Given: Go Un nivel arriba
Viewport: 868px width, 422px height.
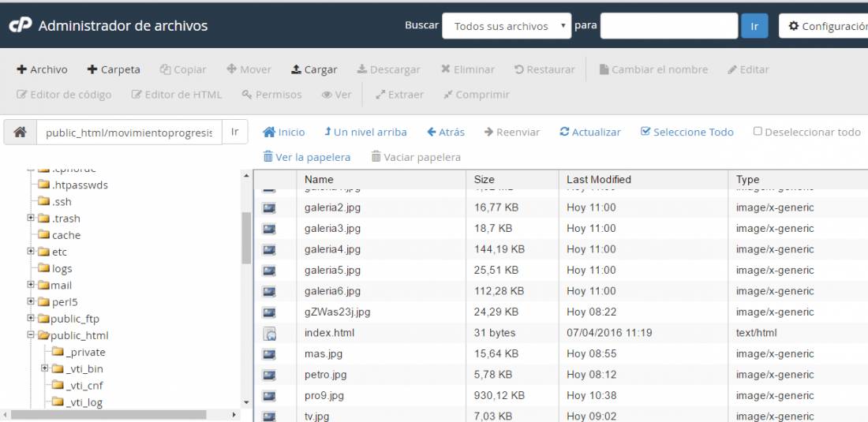Looking at the screenshot, I should tap(365, 133).
